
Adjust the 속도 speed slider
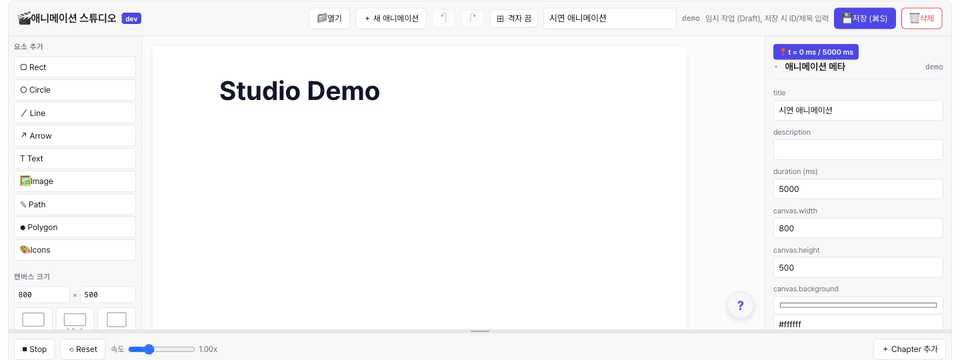coord(162,349)
